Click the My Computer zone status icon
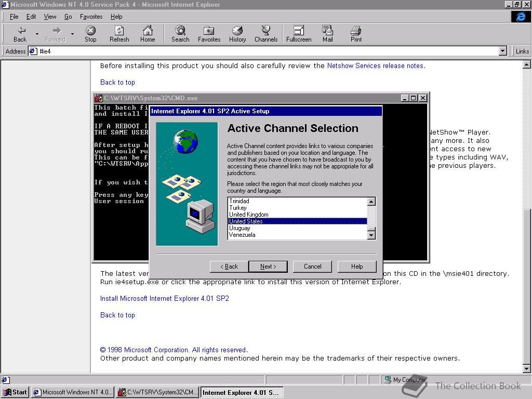 coord(387,380)
